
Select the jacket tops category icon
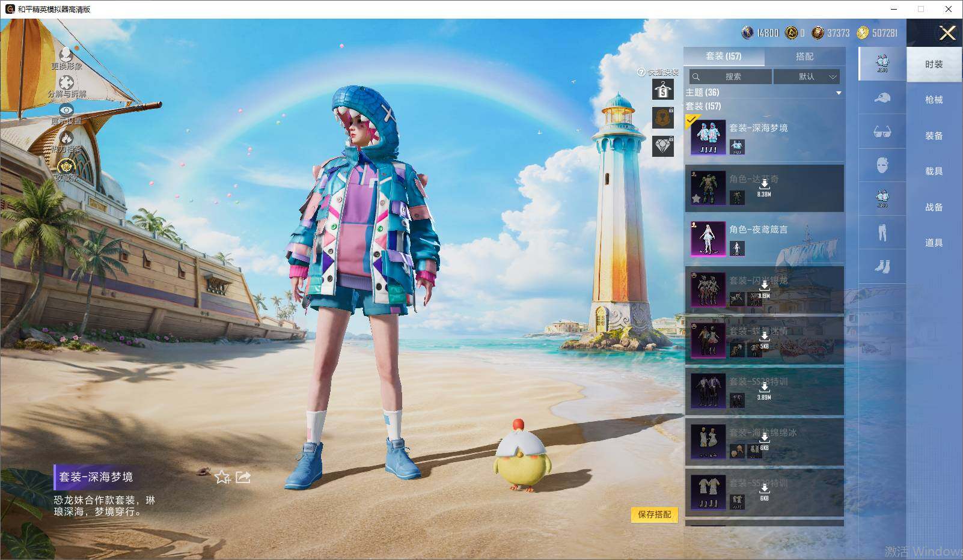[882, 199]
